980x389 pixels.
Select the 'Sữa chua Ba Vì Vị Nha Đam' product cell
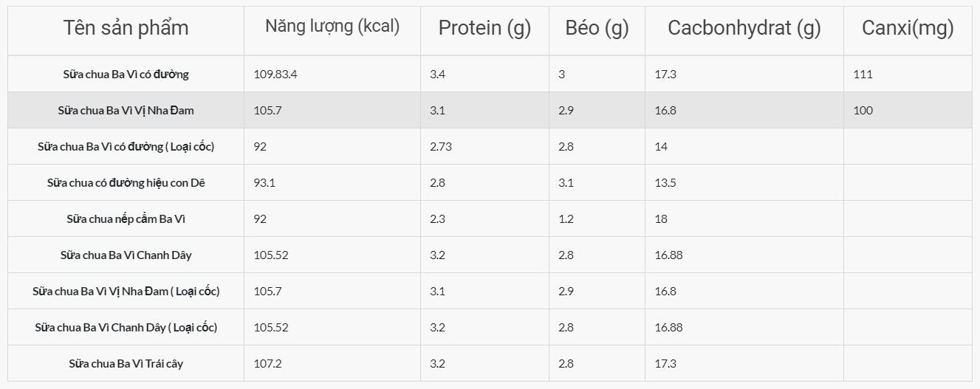pos(126,110)
